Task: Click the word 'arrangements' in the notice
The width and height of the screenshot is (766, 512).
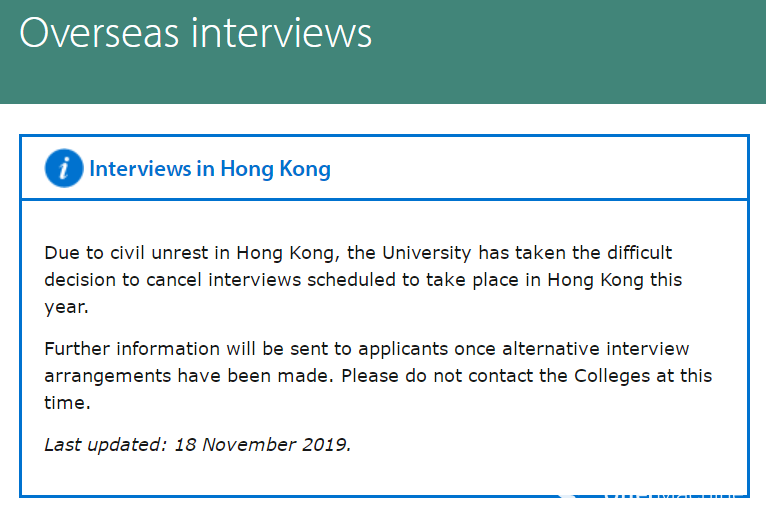Action: click(108, 377)
